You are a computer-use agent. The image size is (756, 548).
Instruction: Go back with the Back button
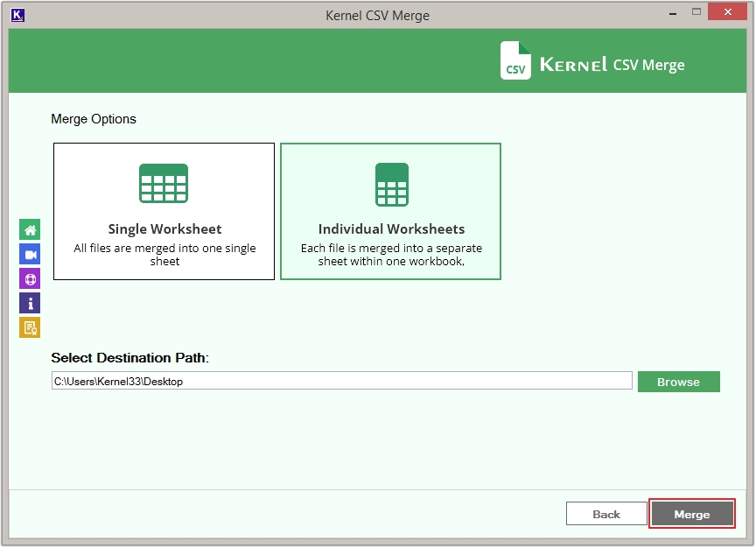point(606,514)
